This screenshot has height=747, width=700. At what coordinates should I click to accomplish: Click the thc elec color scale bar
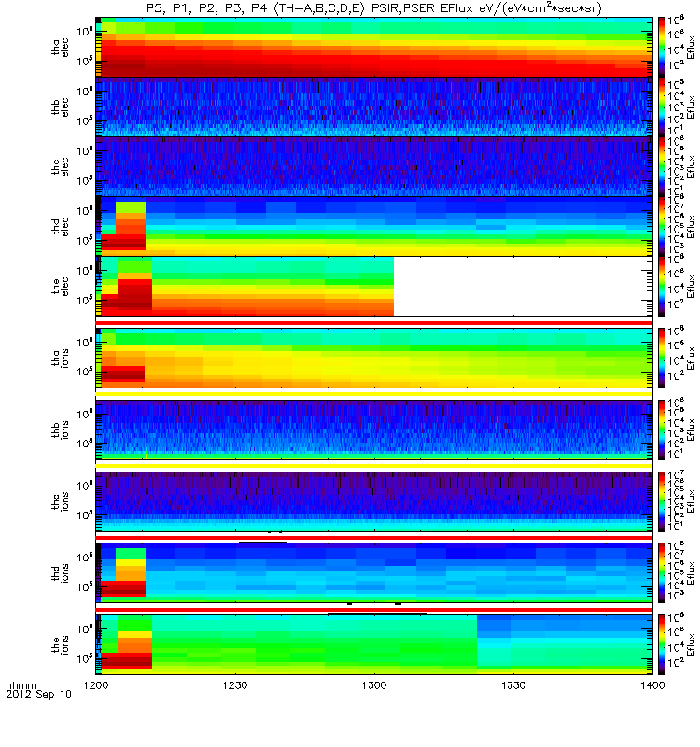662,167
